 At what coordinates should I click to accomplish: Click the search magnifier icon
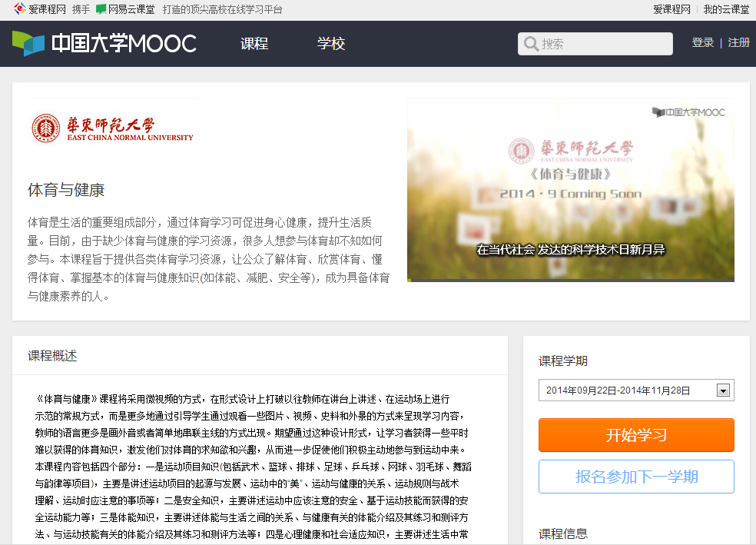(531, 44)
